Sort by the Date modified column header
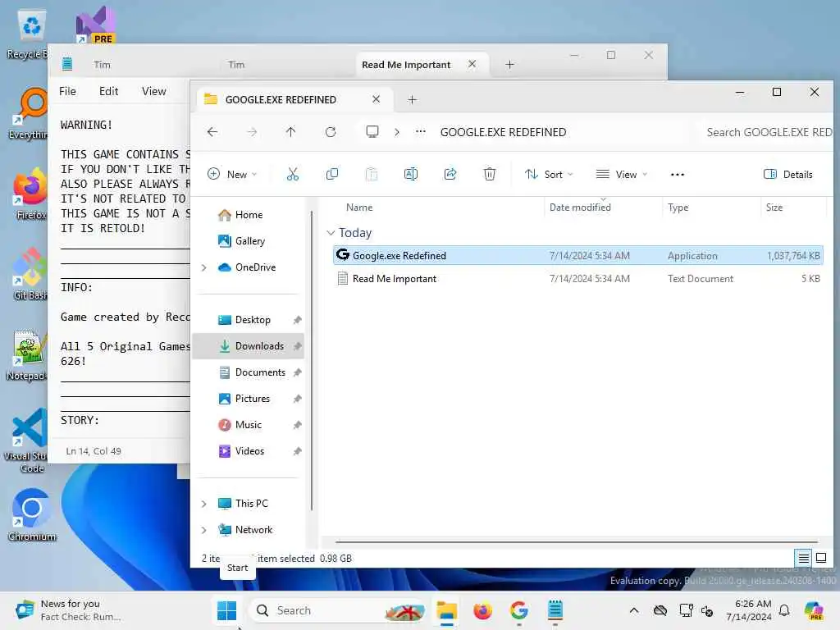The width and height of the screenshot is (840, 630). click(580, 208)
